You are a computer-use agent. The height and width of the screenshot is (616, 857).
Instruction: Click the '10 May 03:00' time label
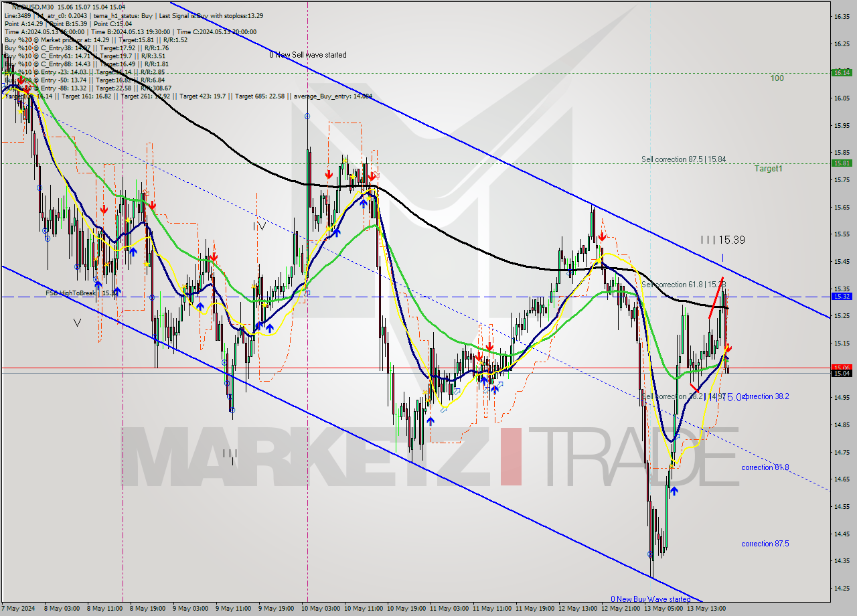[x=319, y=609]
